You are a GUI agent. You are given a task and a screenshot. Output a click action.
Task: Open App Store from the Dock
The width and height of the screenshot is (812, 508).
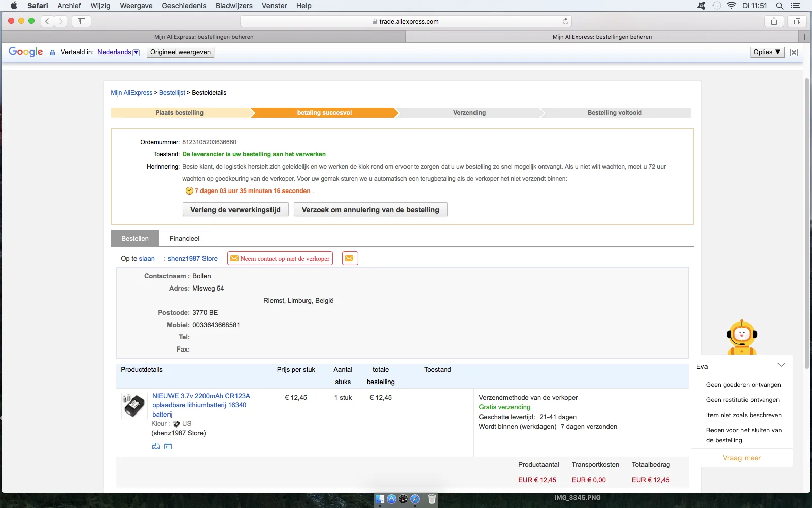click(391, 499)
